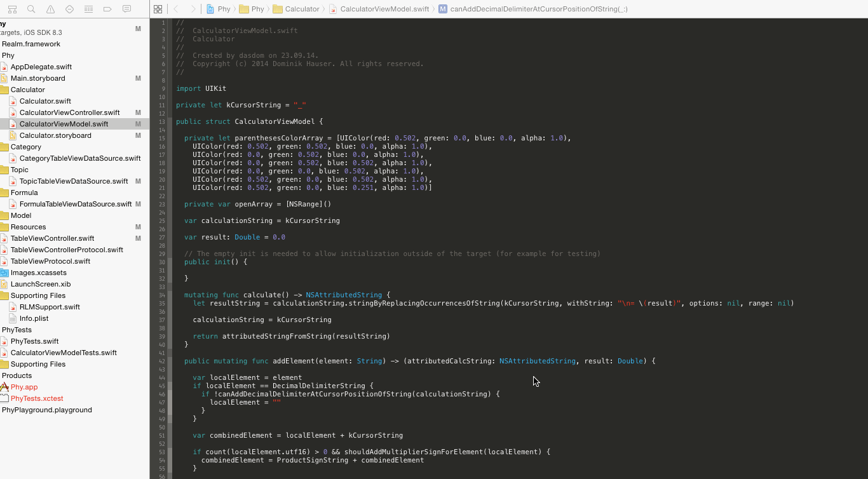Image resolution: width=868 pixels, height=479 pixels.
Task: Open AppDelegate.swift from the navigator
Action: pyautogui.click(x=41, y=67)
